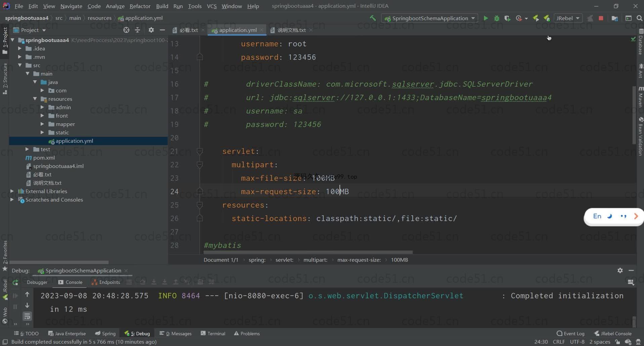644x346 pixels.
Task: Rerun debug session icon in Debug panel
Action: pyautogui.click(x=15, y=283)
